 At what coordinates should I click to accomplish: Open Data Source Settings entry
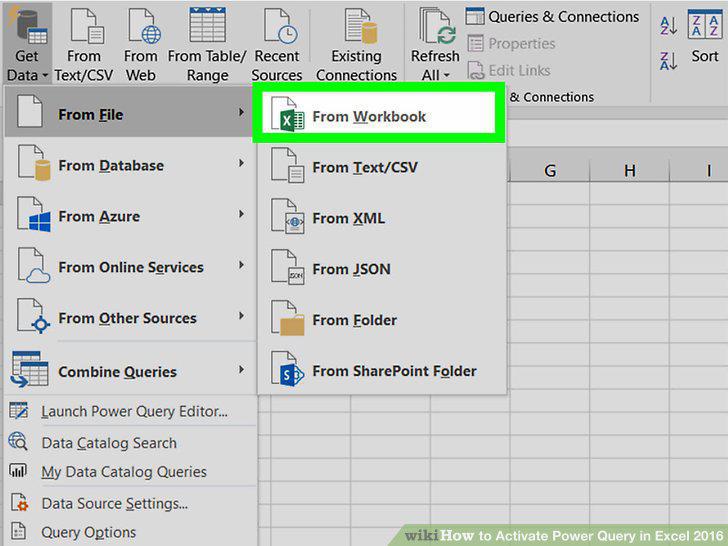coord(130,502)
